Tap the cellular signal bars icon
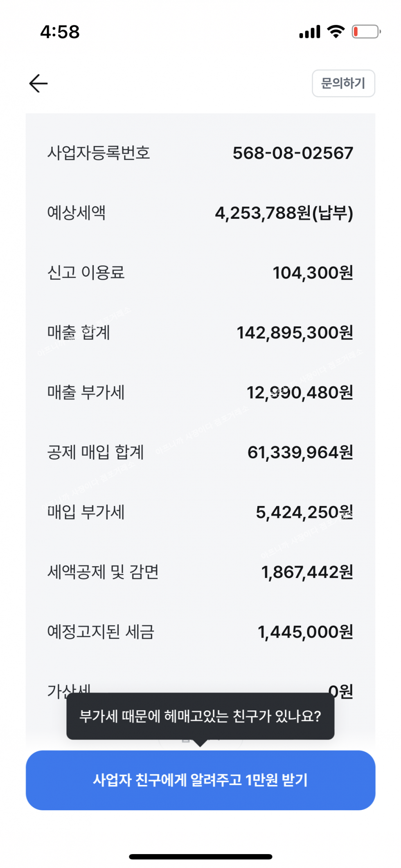This screenshot has width=401, height=868. [x=310, y=32]
